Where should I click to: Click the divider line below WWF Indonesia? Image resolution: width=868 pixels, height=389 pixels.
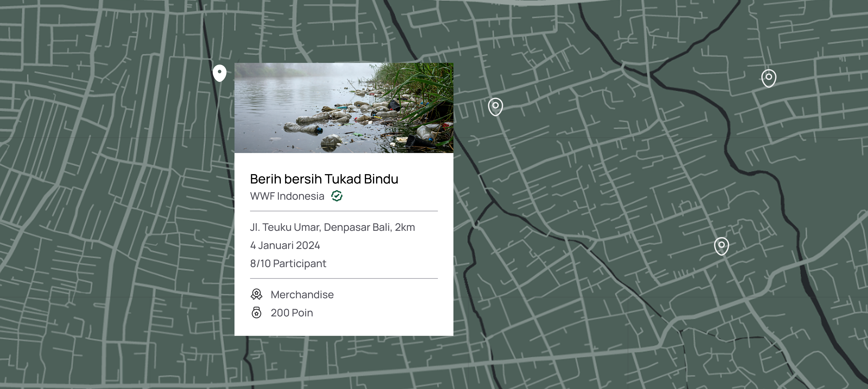pyautogui.click(x=344, y=211)
